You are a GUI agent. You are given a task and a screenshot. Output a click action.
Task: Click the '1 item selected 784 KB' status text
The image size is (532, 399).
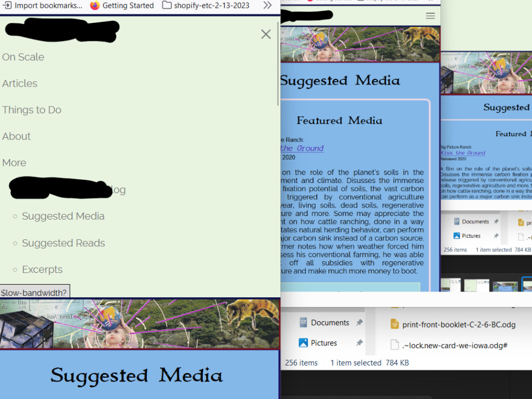tap(370, 363)
